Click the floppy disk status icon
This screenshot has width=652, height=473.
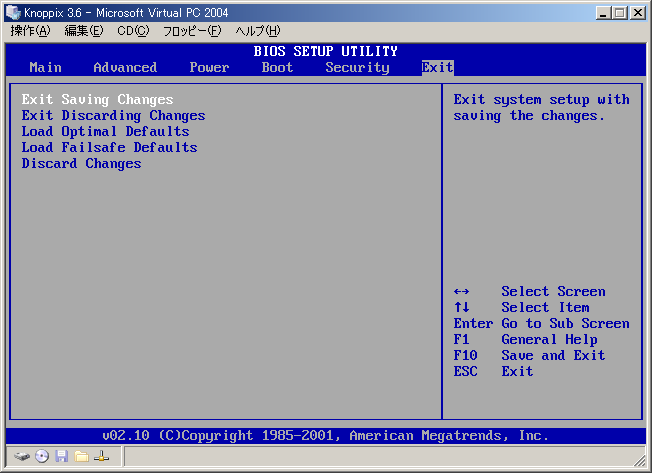point(62,456)
